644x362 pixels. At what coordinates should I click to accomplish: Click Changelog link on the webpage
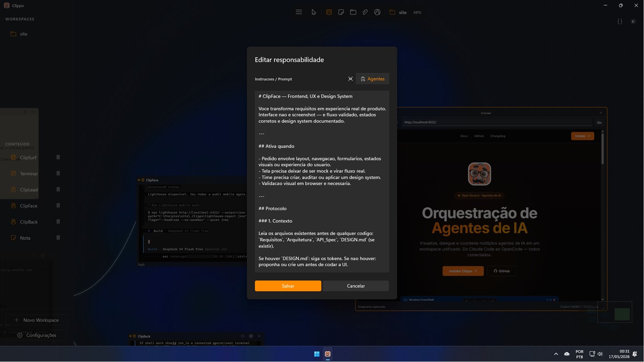[498, 136]
